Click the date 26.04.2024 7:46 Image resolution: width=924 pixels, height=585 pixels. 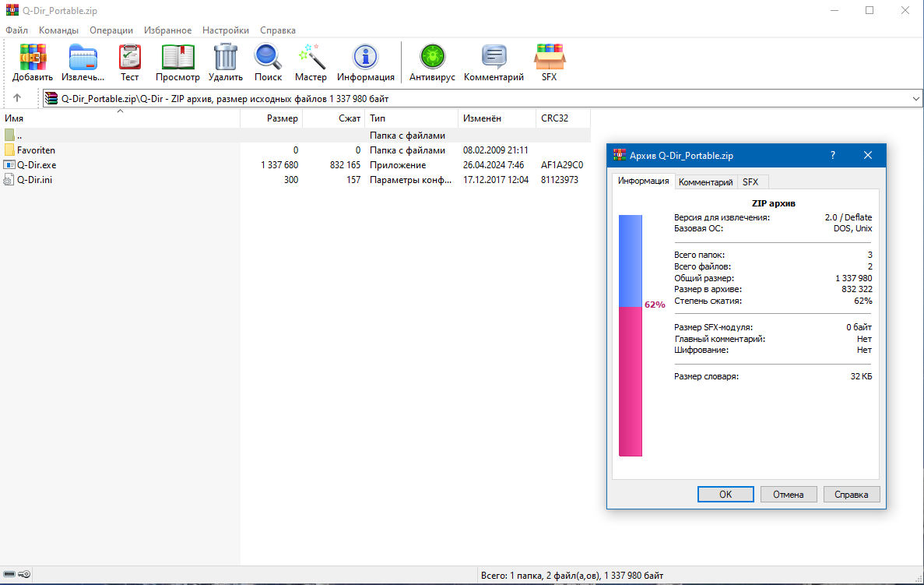pos(494,165)
